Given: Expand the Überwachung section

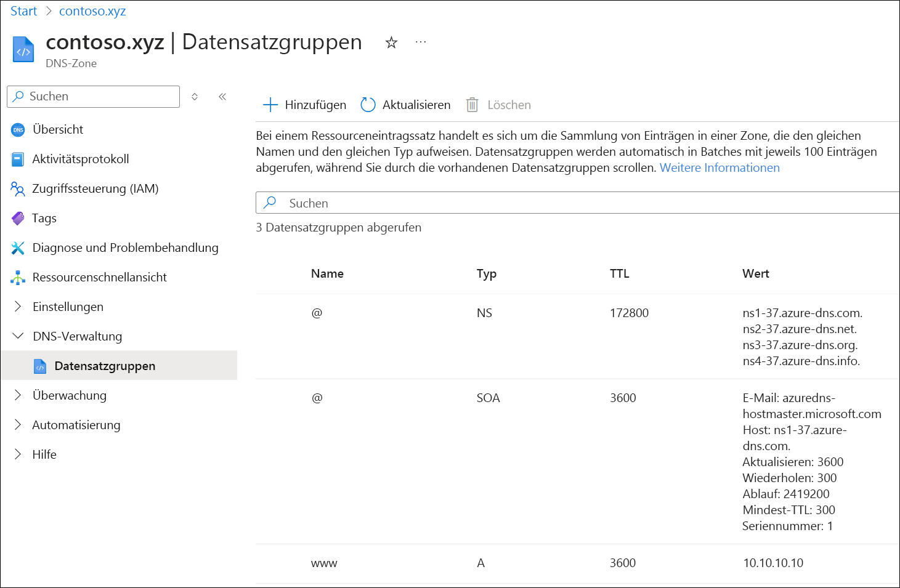Looking at the screenshot, I should 18,395.
